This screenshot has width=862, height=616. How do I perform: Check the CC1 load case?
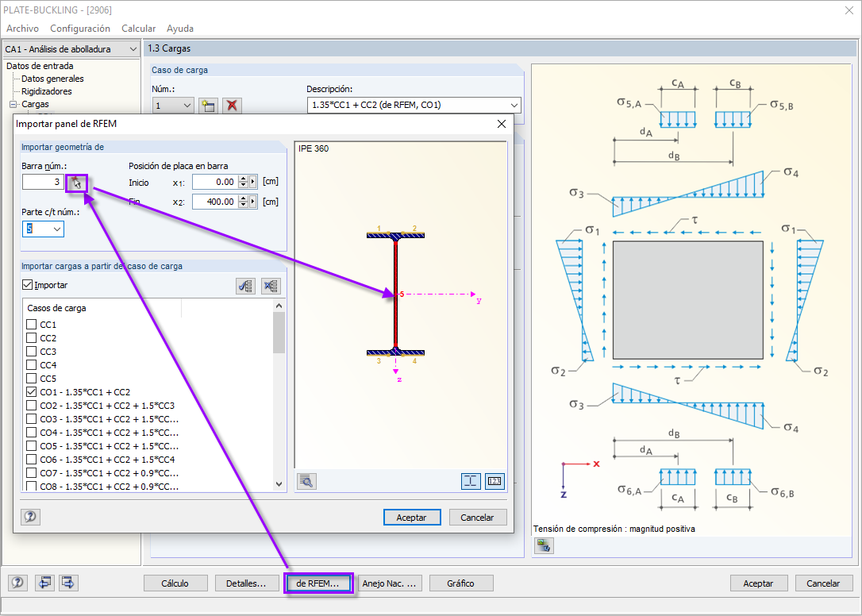click(x=31, y=325)
